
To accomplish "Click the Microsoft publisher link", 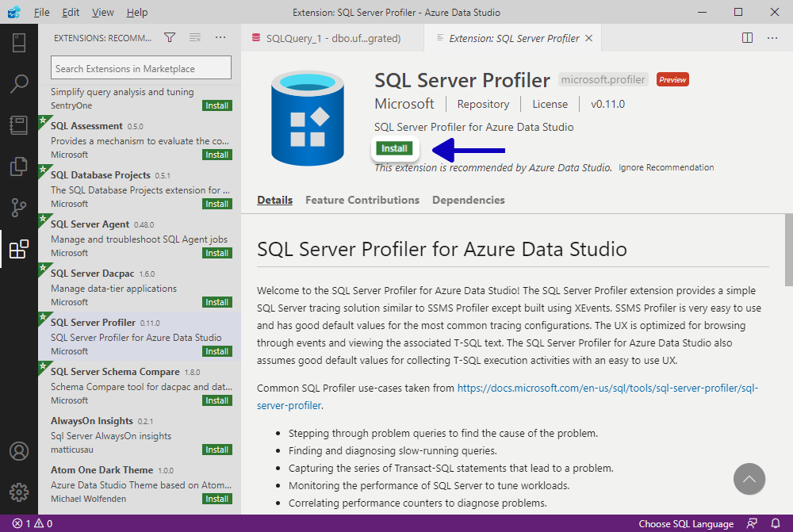I will (x=404, y=104).
